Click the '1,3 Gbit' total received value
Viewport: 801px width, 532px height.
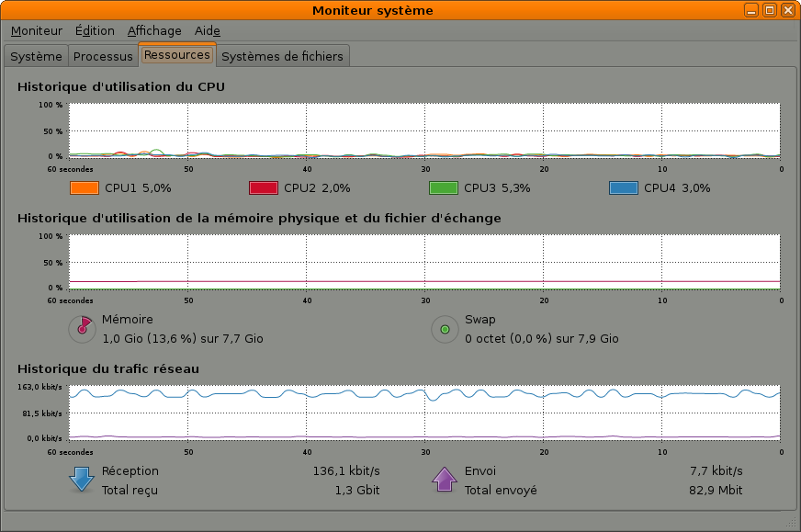[357, 490]
